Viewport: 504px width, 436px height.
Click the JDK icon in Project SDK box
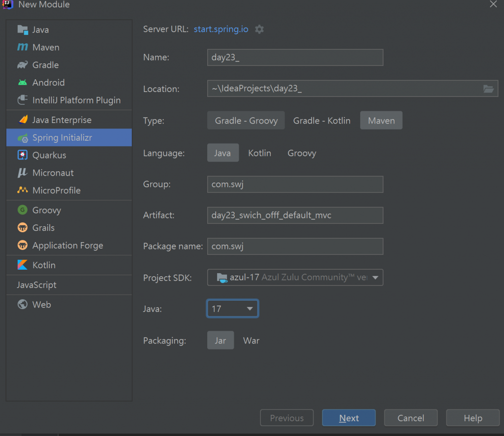click(x=222, y=277)
